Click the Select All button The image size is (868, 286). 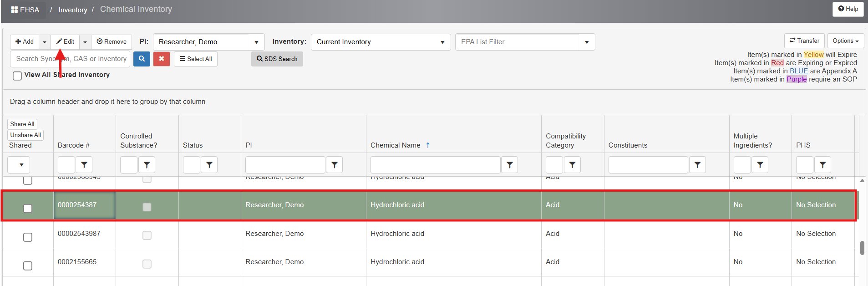pyautogui.click(x=196, y=59)
